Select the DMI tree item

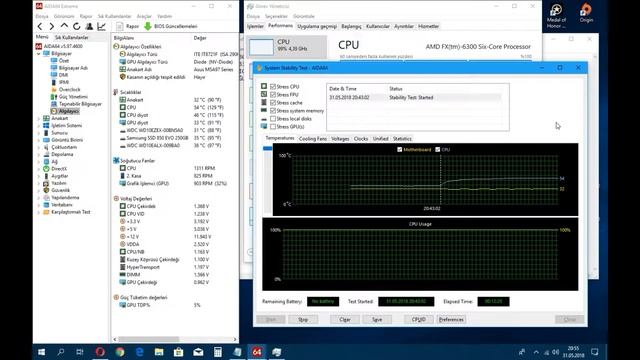(x=63, y=75)
